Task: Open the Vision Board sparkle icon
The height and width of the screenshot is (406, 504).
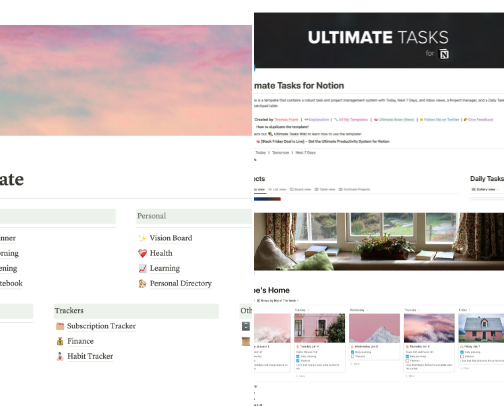Action: [x=142, y=238]
